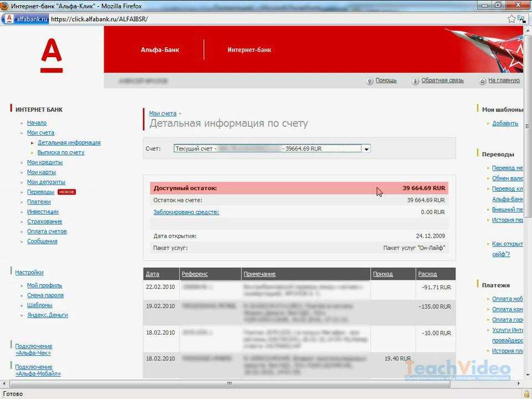Sort the table by Дата column
Viewport: 532px width, 399px height.
[152, 274]
